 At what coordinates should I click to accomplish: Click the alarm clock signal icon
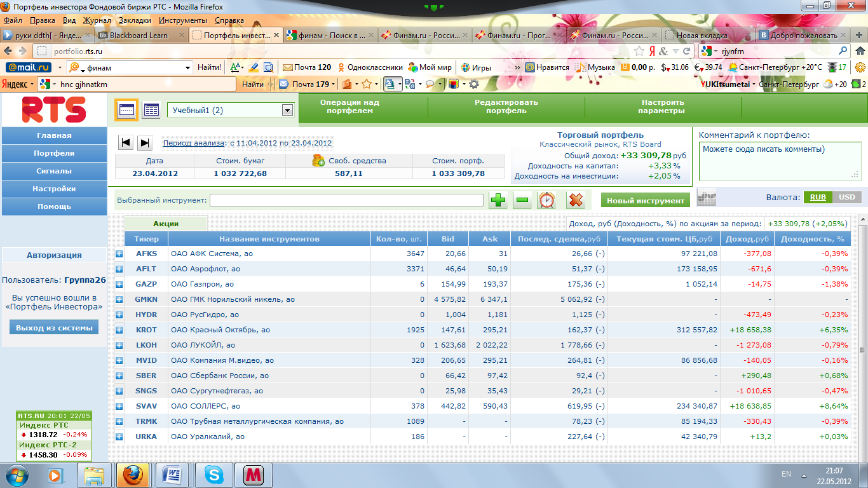[x=546, y=200]
